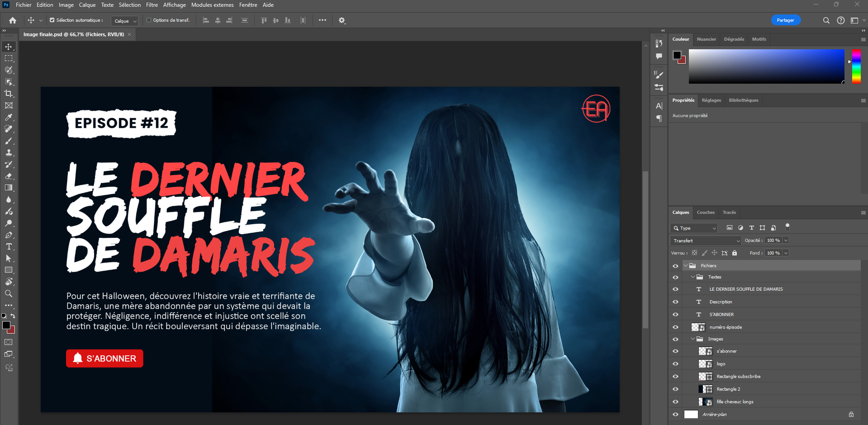Open the Transfert blend mode dropdown
868x425 pixels.
[x=706, y=241]
